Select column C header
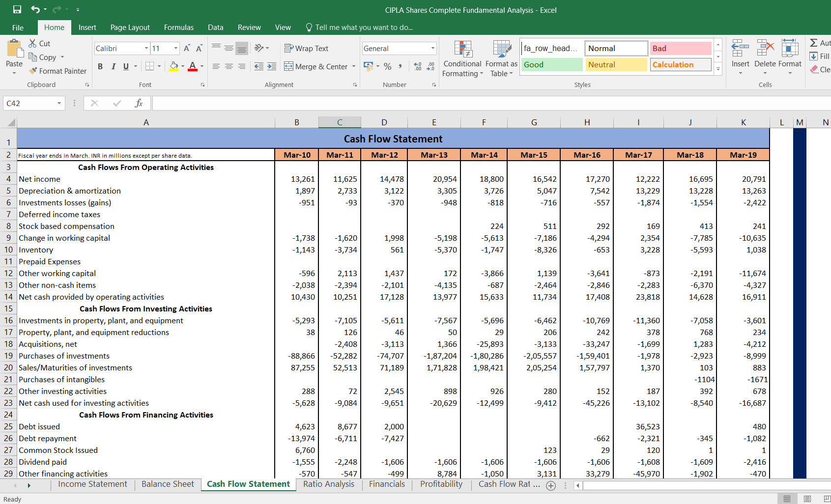The width and height of the screenshot is (831, 504). point(340,122)
